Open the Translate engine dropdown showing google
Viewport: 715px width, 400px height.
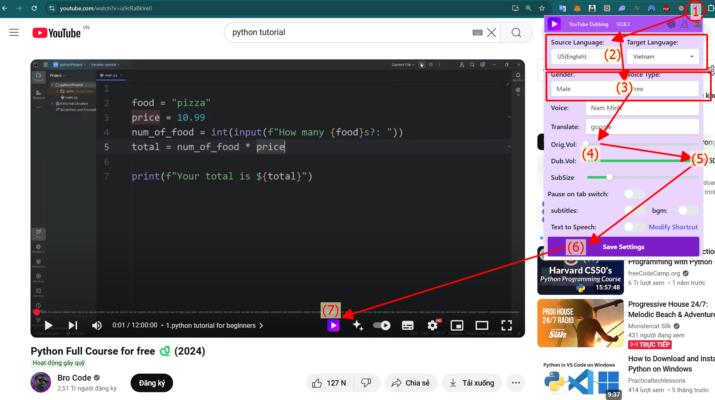click(x=642, y=127)
